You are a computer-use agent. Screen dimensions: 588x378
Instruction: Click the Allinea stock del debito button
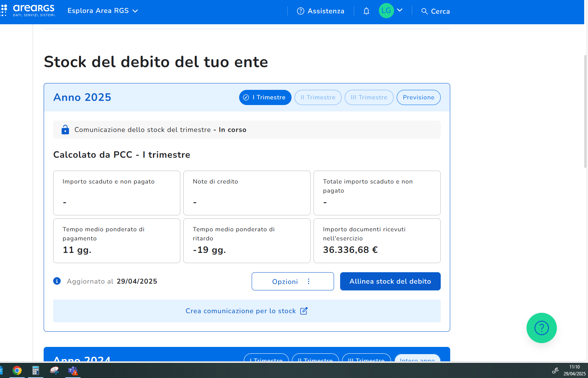click(x=390, y=281)
